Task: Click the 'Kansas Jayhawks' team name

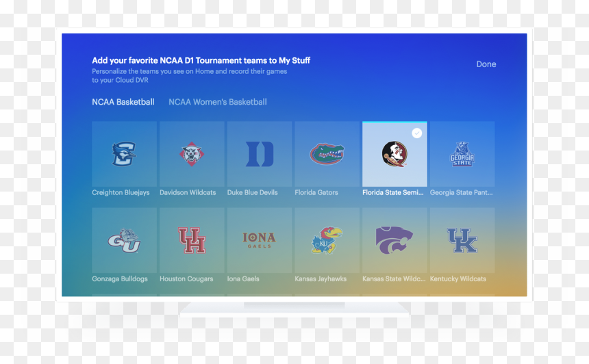Action: (321, 279)
